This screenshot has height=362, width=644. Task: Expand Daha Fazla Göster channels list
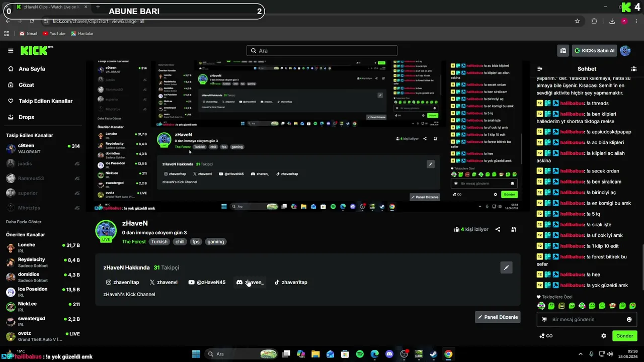pos(24,222)
